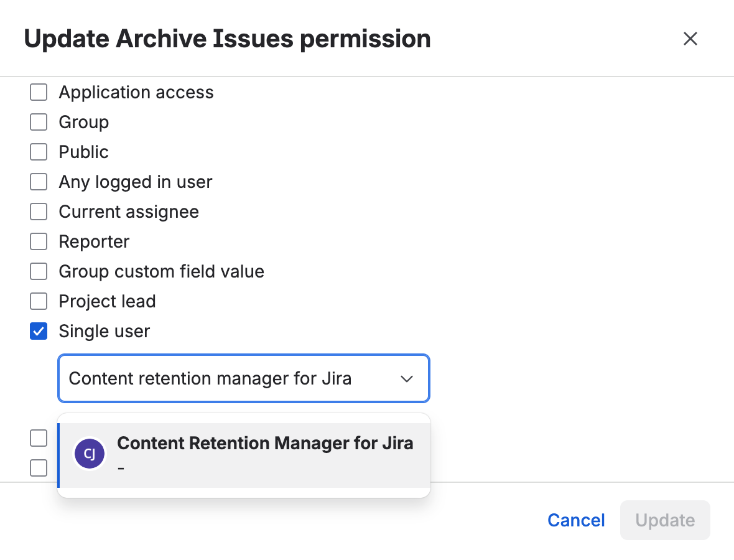This screenshot has width=734, height=560.
Task: Toggle the Reporter checkbox
Action: click(39, 241)
